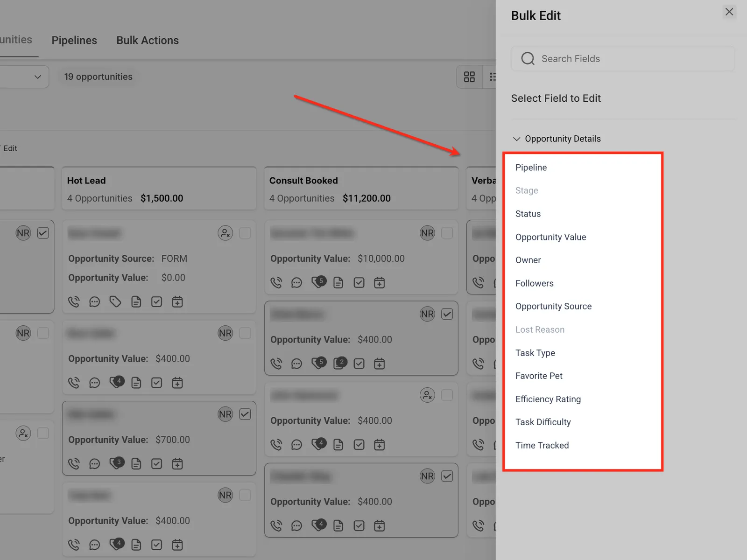Switch to the list view icon

492,77
